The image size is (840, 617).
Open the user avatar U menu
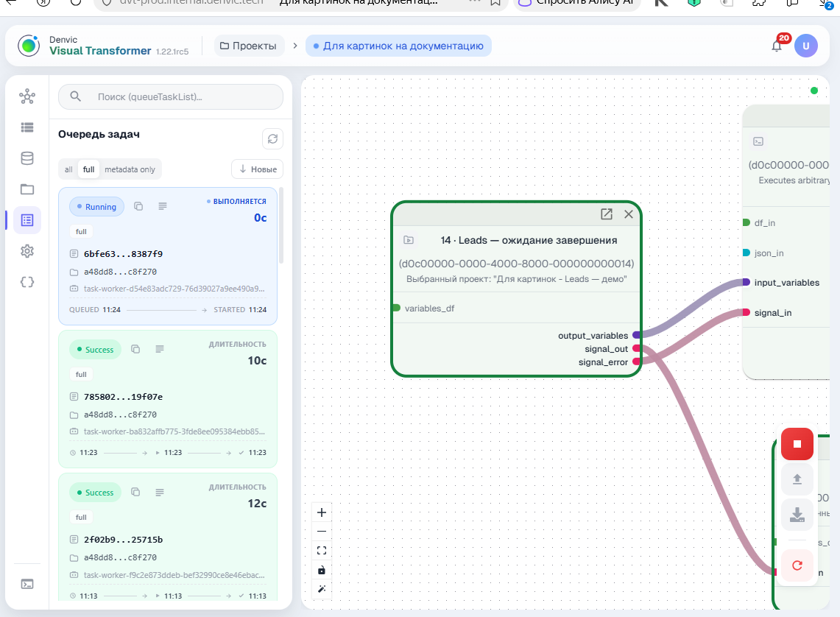[805, 46]
